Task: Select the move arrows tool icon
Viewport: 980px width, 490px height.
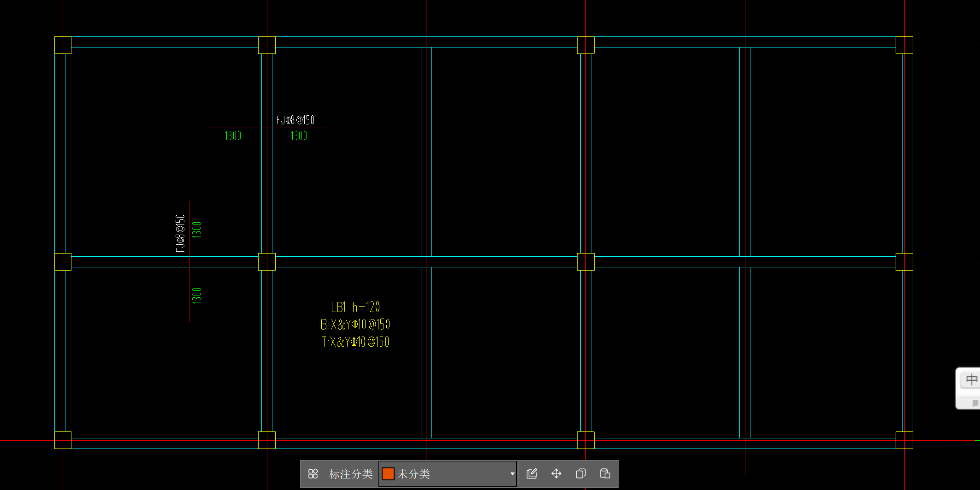Action: pyautogui.click(x=556, y=473)
